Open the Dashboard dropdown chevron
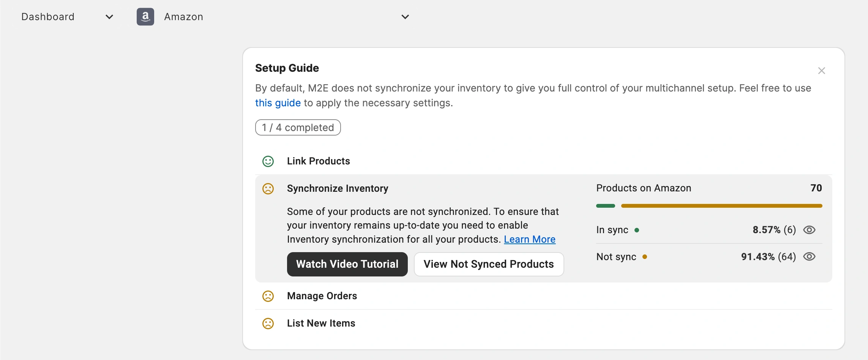Viewport: 868px width, 360px height. pos(109,17)
